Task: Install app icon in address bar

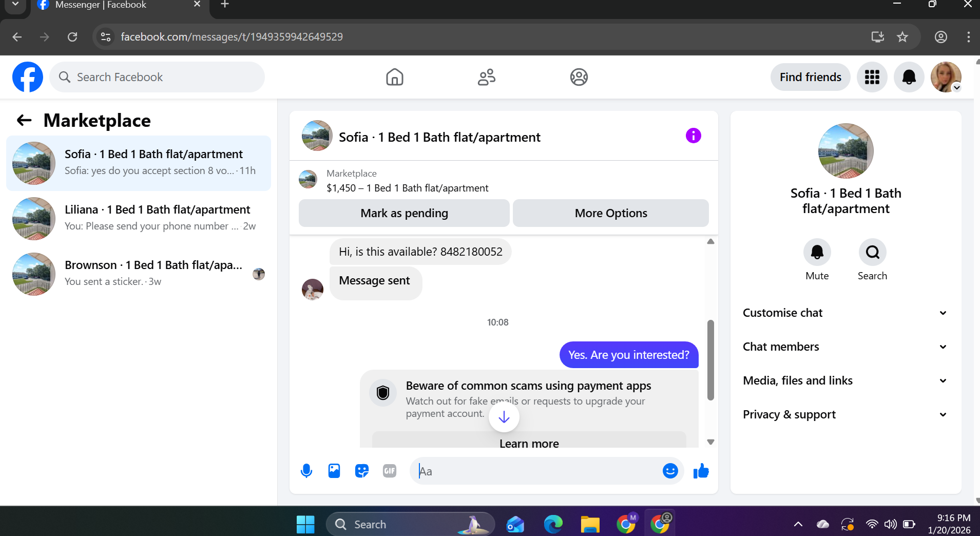Action: pyautogui.click(x=877, y=37)
